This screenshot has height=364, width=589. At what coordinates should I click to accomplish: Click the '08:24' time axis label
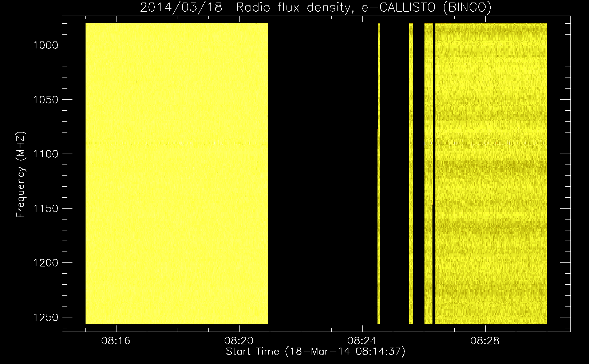tap(362, 341)
